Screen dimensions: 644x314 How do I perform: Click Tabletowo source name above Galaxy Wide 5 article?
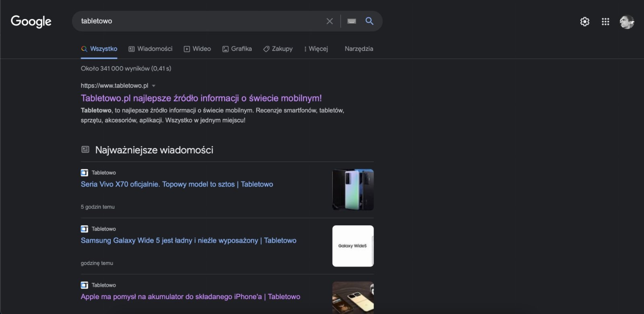click(x=104, y=229)
